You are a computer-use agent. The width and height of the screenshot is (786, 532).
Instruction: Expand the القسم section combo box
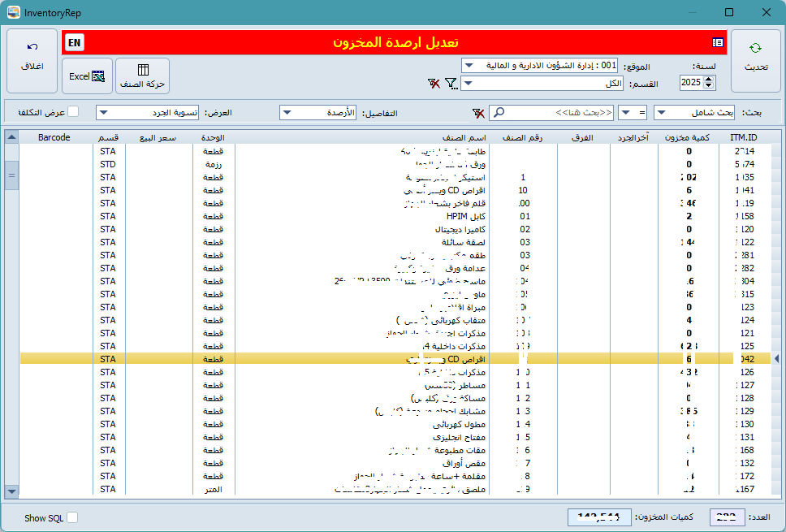(x=469, y=84)
